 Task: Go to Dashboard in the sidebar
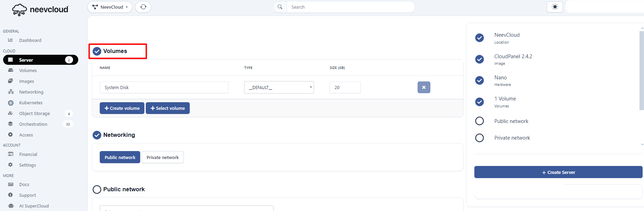[30, 41]
